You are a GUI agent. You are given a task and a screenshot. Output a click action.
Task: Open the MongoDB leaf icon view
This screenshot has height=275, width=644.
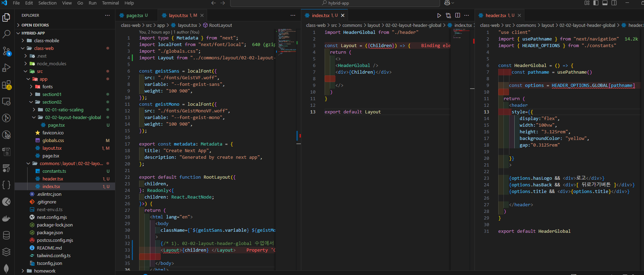pyautogui.click(x=6, y=269)
